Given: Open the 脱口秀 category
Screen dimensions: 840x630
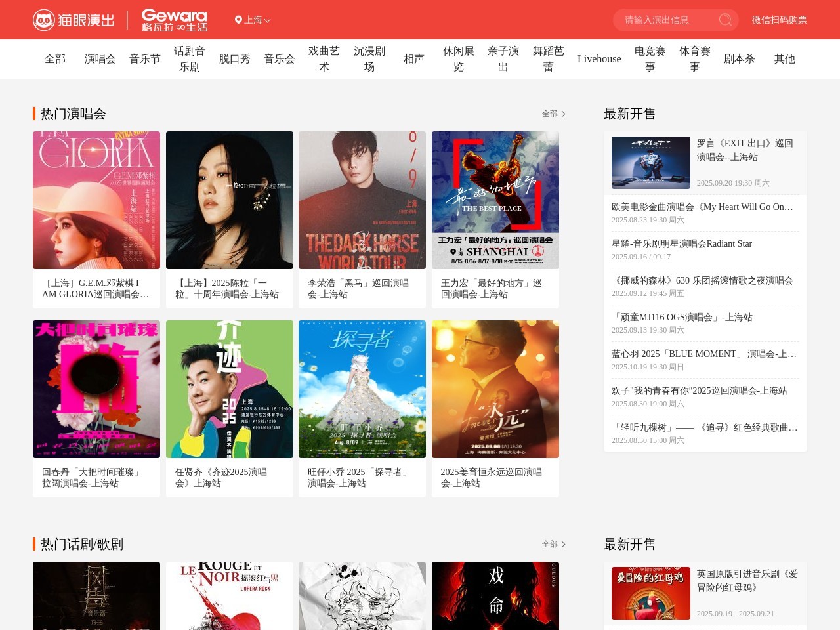Looking at the screenshot, I should (x=234, y=59).
